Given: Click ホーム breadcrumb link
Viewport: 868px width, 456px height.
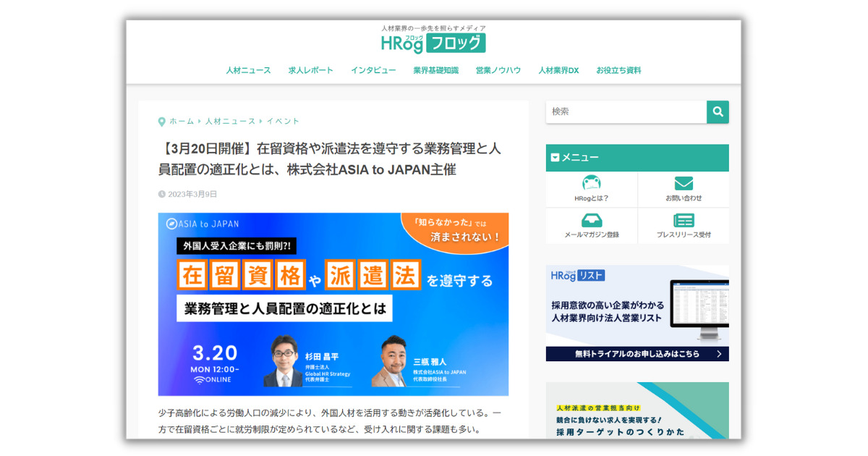Looking at the screenshot, I should pos(182,122).
